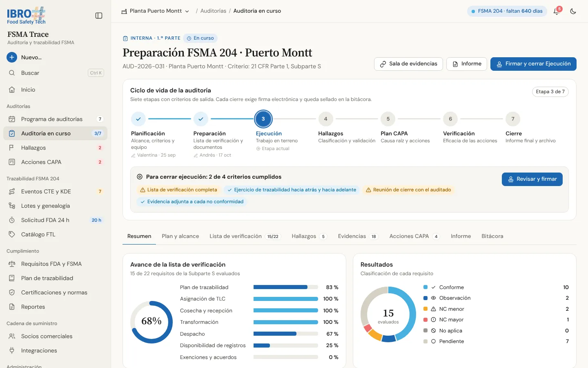Click the Conforme color swatch in legend
The image size is (588, 368).
[x=425, y=287]
